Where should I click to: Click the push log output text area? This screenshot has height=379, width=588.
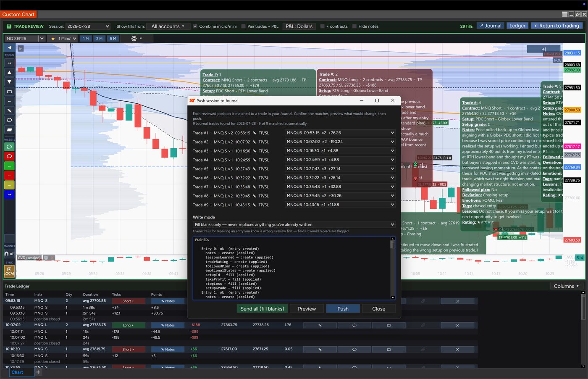click(291, 268)
